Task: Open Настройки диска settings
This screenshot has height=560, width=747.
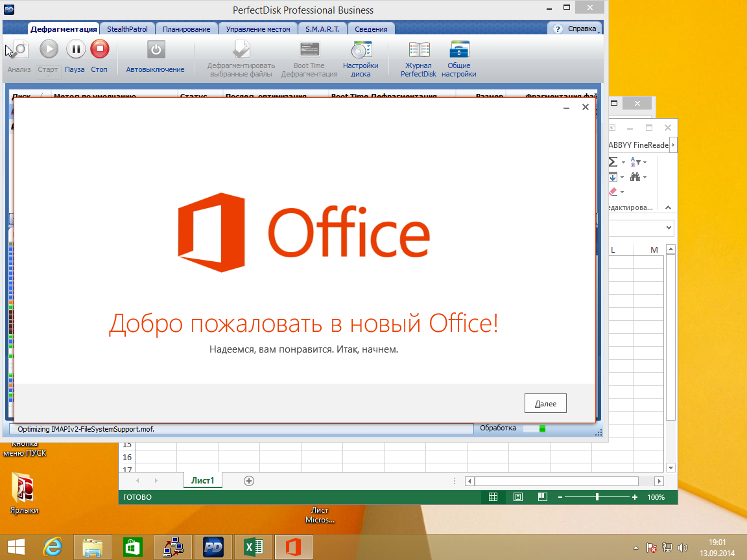Action: pos(361,49)
